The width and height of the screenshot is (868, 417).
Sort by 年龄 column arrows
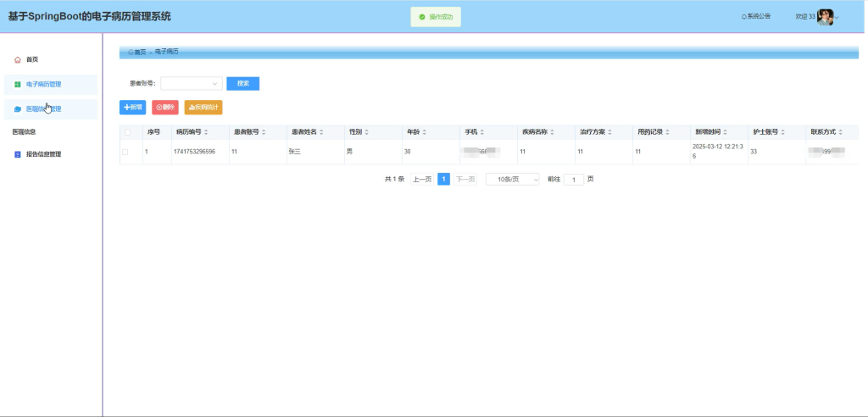coord(424,132)
